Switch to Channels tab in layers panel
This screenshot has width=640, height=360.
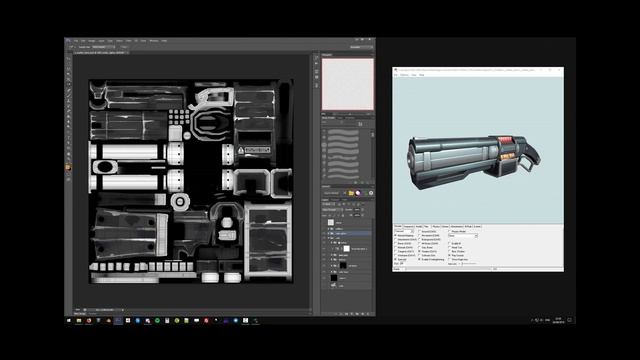[334, 199]
